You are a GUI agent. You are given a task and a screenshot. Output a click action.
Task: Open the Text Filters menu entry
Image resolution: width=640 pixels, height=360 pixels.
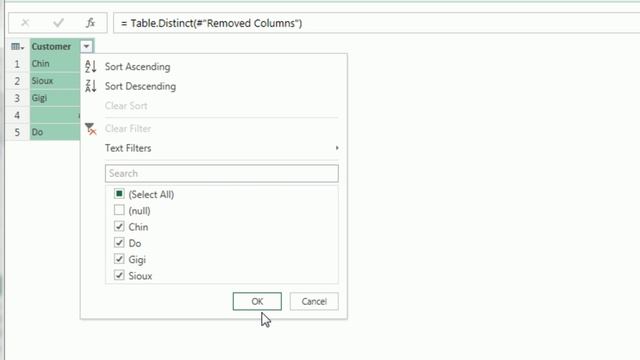click(128, 148)
